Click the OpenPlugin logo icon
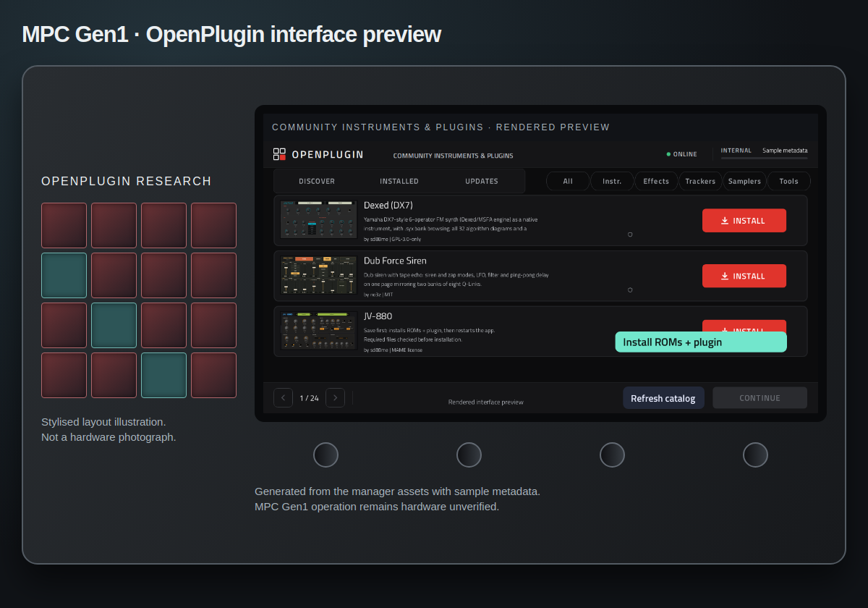 click(x=279, y=154)
